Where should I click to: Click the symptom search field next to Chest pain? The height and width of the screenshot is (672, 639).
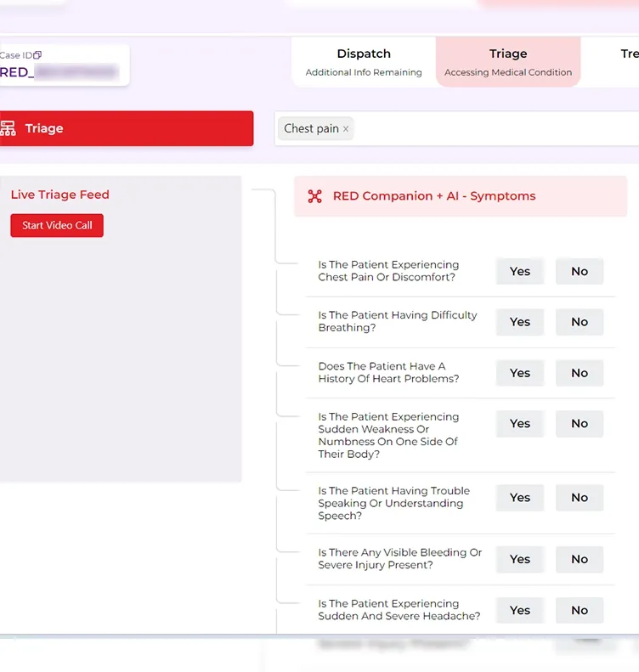coord(493,129)
